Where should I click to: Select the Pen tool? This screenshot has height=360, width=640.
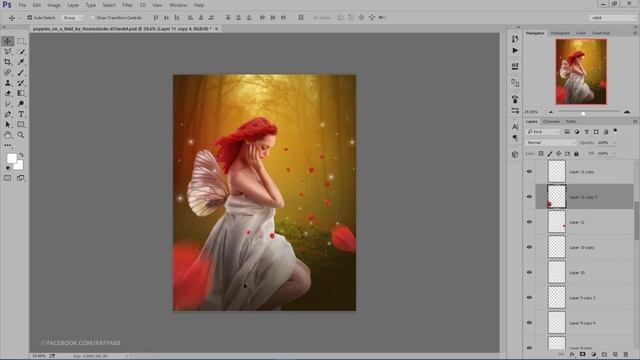click(8, 114)
